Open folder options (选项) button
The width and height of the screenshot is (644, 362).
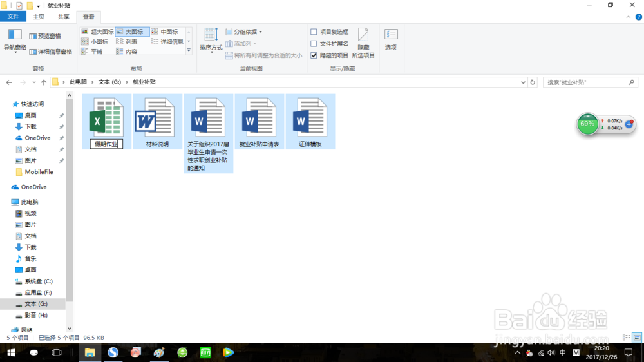(391, 40)
